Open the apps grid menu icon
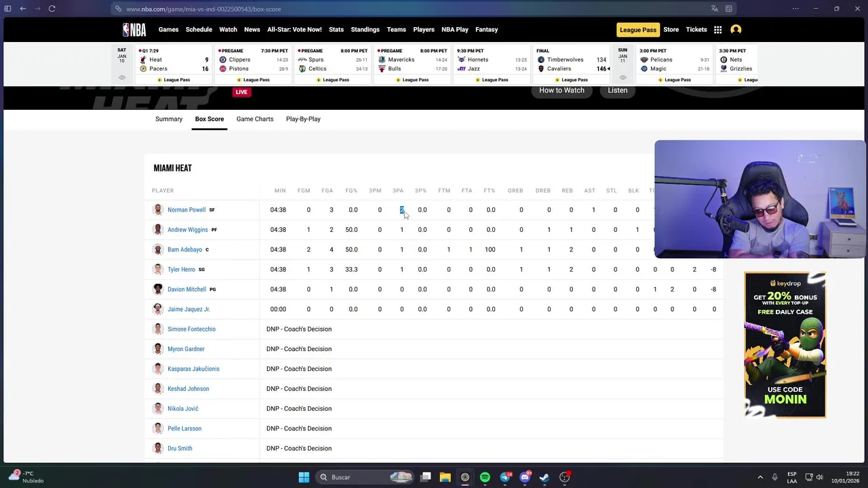 [717, 30]
